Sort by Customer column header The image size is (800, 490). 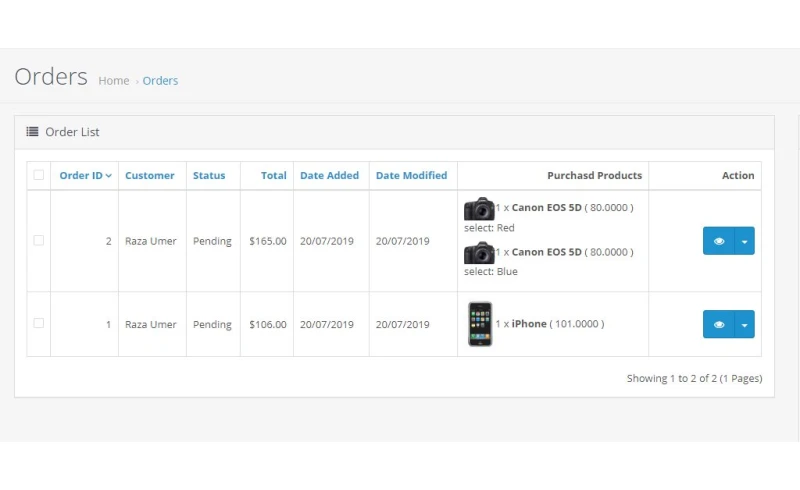[150, 176]
